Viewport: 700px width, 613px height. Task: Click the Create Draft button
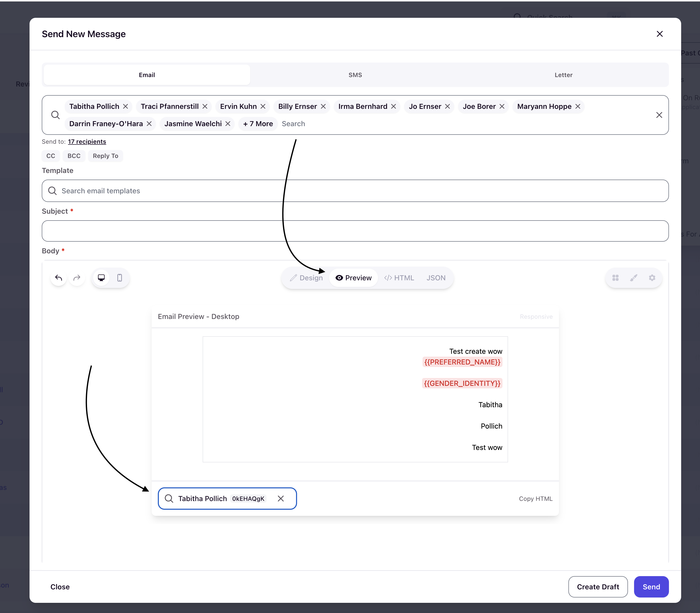(598, 587)
